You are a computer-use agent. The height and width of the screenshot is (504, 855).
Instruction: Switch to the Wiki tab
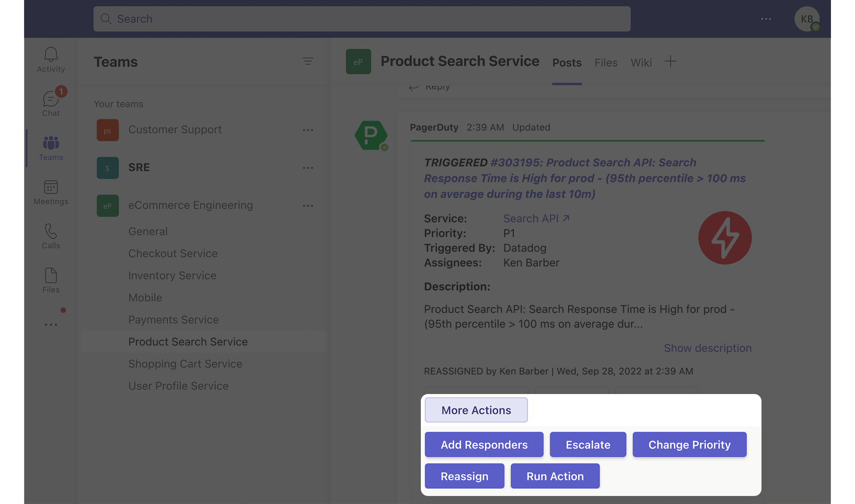tap(641, 63)
